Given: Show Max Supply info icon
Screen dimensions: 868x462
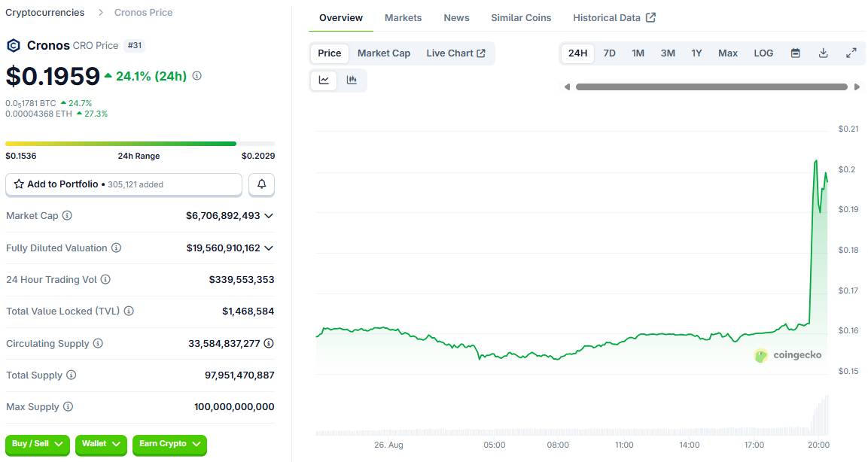Looking at the screenshot, I should (68, 406).
